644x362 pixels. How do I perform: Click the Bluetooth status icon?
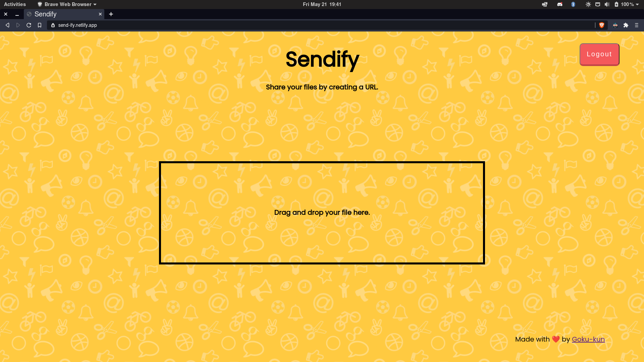(573, 4)
